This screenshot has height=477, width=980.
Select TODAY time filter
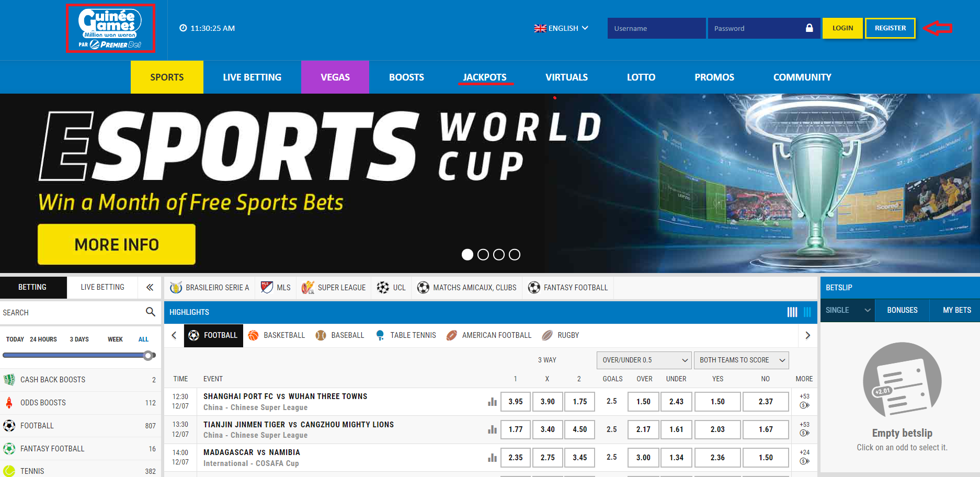click(15, 339)
